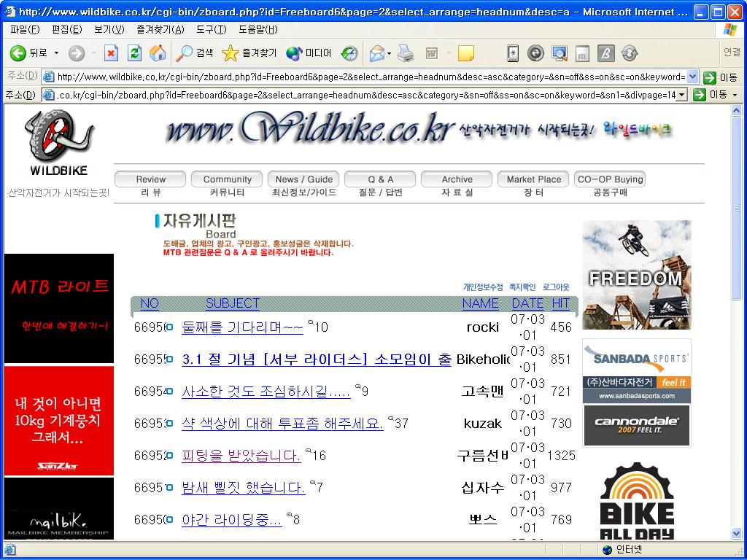This screenshot has height=560, width=747.
Task: Open the 보기(V) menu
Action: click(109, 29)
